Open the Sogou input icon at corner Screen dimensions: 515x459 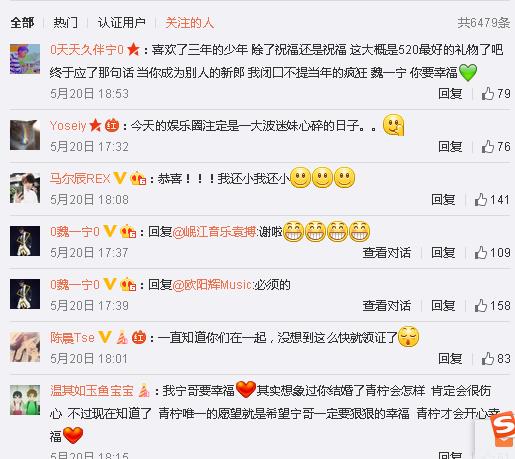pyautogui.click(x=502, y=429)
